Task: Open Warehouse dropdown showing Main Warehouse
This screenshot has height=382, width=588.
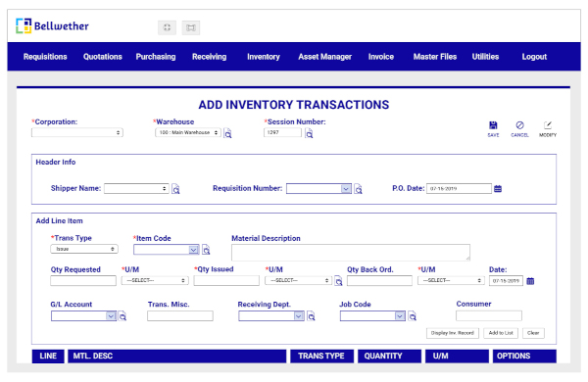Action: [188, 132]
